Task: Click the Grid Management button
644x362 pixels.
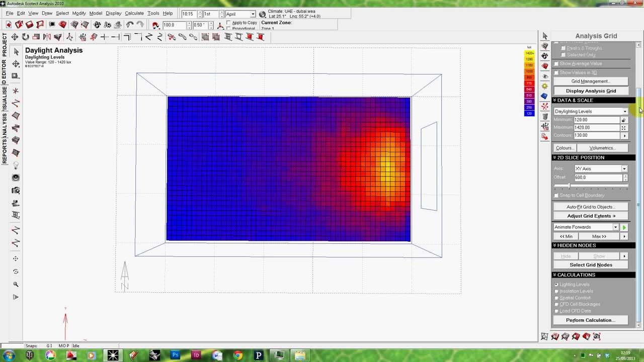Action: (x=591, y=81)
